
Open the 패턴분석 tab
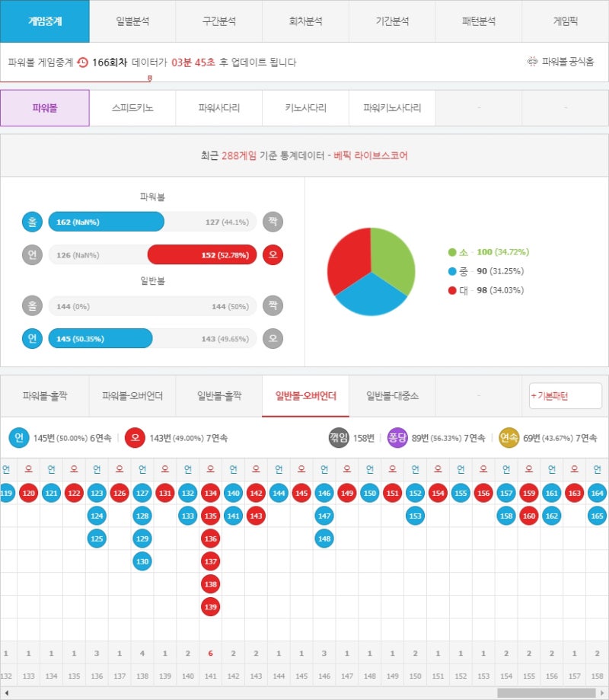coord(479,21)
